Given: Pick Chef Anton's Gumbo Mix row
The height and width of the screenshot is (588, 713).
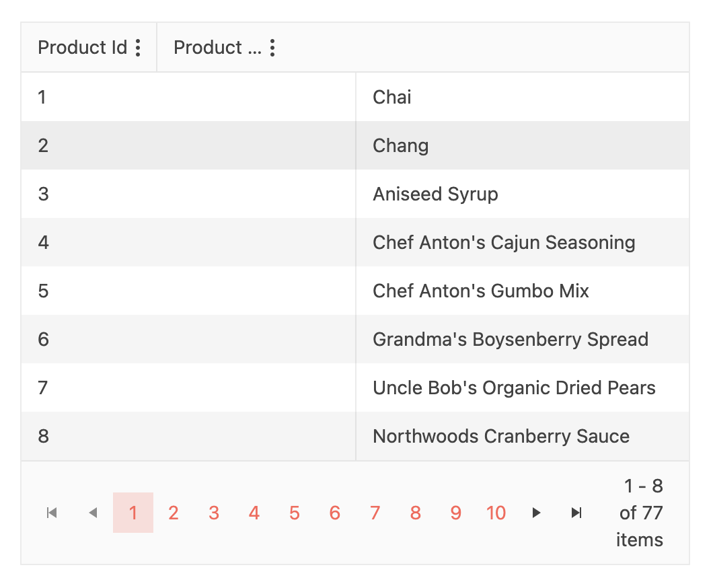Looking at the screenshot, I should click(481, 291).
